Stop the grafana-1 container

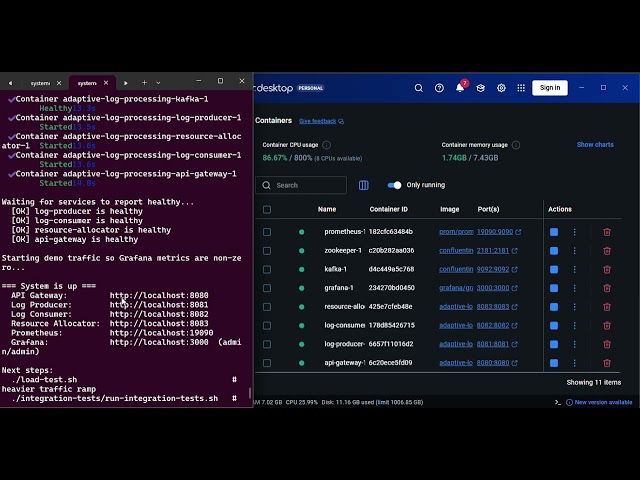pyautogui.click(x=554, y=288)
